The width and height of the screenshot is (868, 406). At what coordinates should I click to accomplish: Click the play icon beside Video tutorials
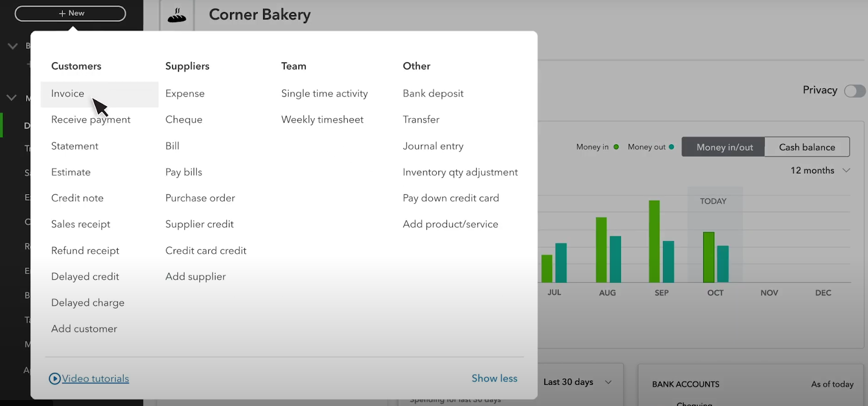55,378
